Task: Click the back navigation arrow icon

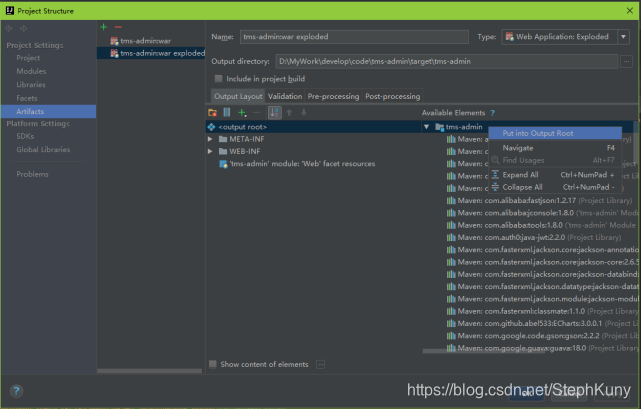Action: tap(9, 28)
